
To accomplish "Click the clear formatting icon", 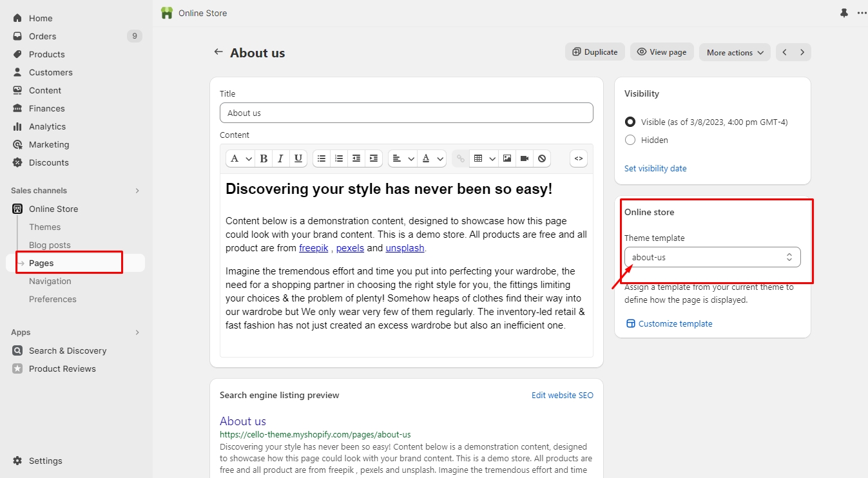I will [x=542, y=158].
